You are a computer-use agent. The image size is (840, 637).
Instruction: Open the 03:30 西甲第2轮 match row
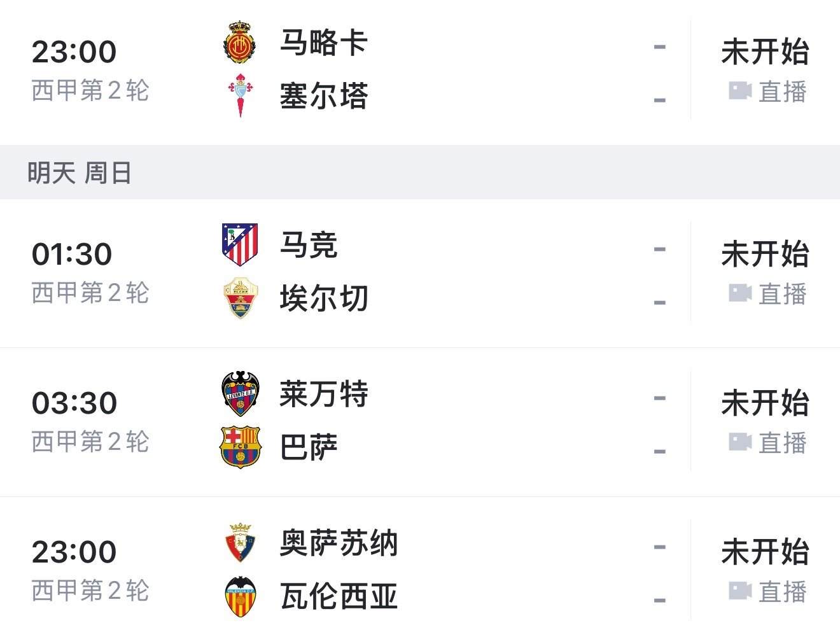(420, 422)
